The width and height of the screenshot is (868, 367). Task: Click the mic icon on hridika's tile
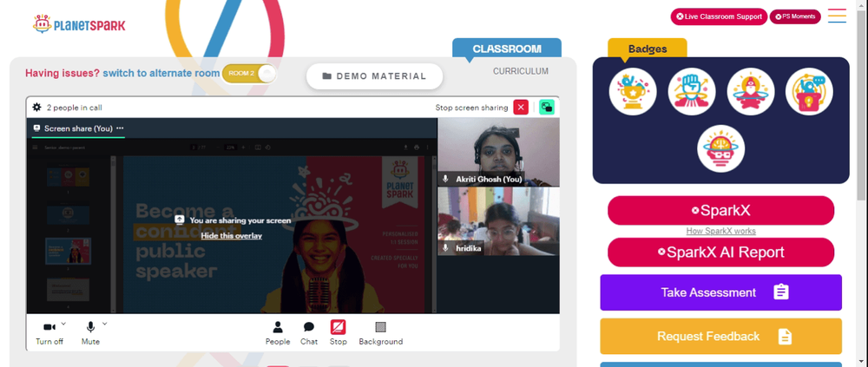pos(445,248)
